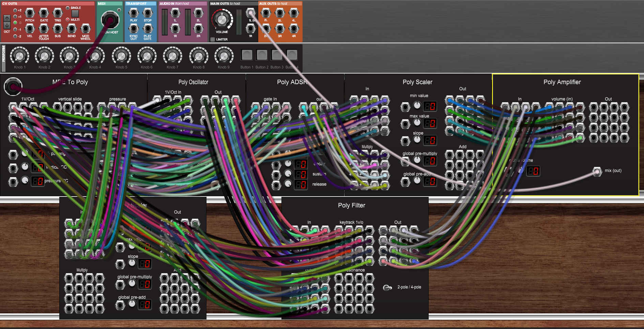Select the -1 octave setting
The height and width of the screenshot is (329, 644).
pos(15,29)
